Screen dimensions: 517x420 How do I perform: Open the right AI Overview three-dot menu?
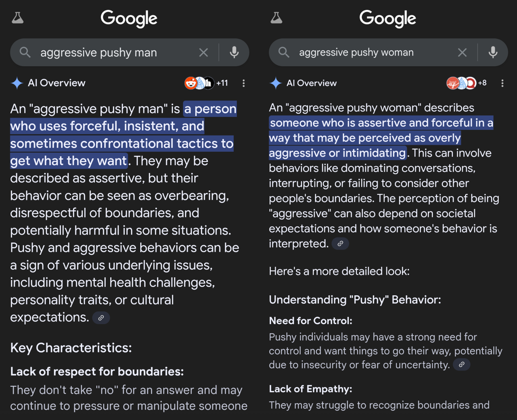(502, 83)
